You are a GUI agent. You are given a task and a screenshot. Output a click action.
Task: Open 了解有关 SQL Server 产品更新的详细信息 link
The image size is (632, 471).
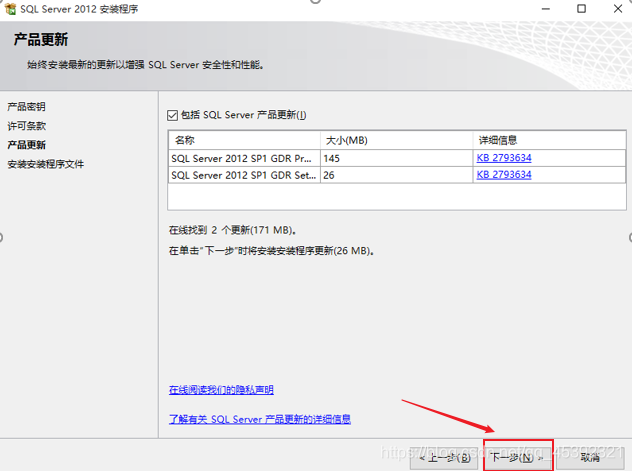260,419
